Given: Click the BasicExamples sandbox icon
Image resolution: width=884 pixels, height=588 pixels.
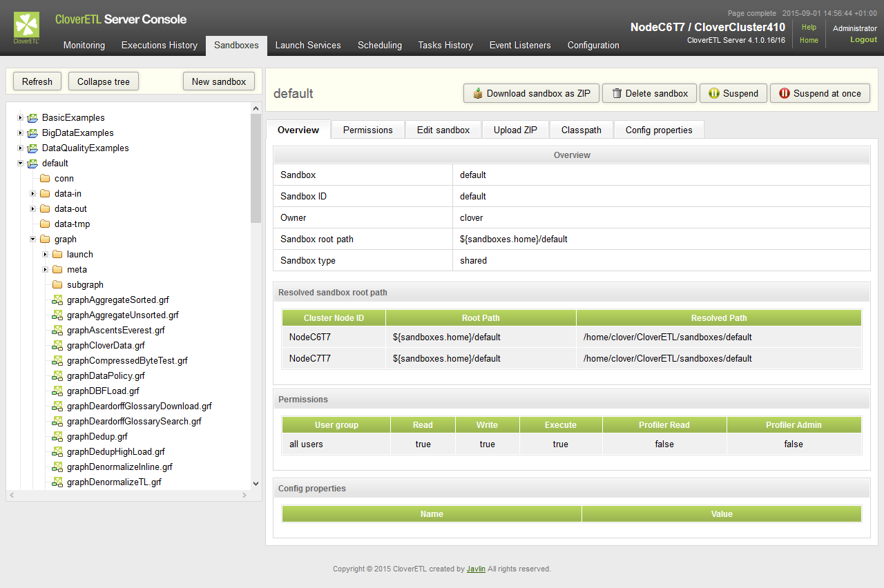Looking at the screenshot, I should (x=32, y=118).
